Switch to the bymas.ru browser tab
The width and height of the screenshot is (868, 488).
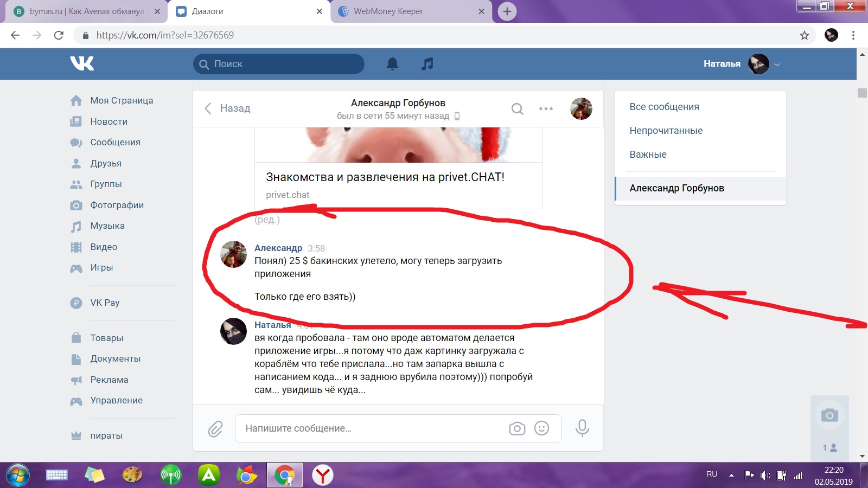(x=87, y=11)
